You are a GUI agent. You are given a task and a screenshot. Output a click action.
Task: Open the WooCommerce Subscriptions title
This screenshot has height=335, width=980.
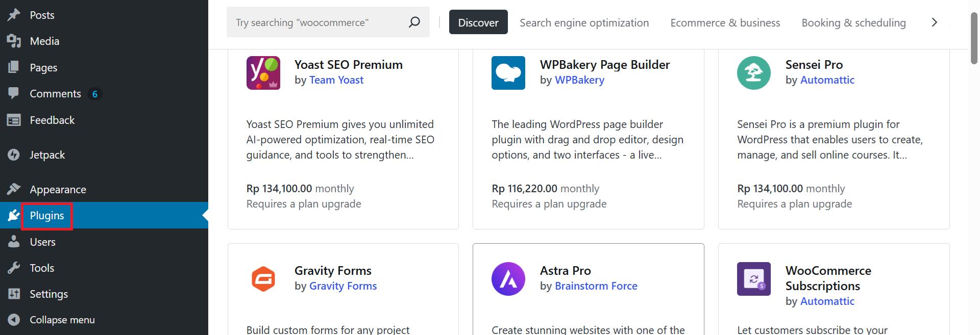[x=828, y=278]
